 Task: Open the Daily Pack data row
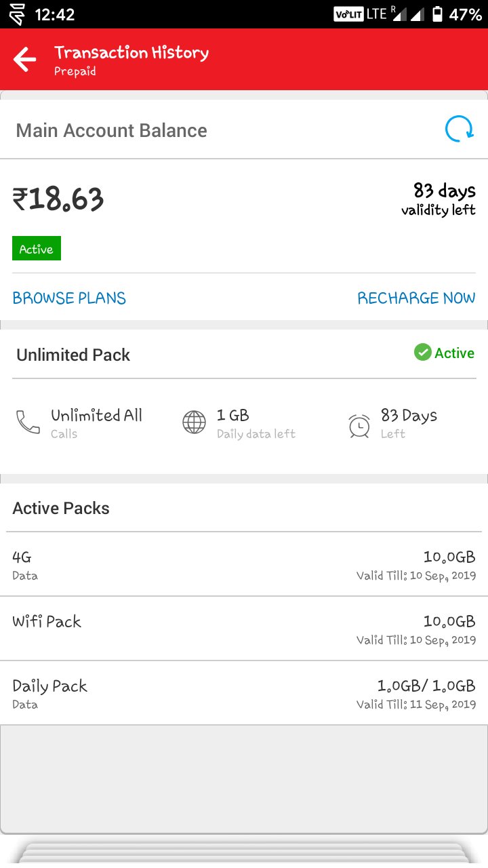coord(244,694)
